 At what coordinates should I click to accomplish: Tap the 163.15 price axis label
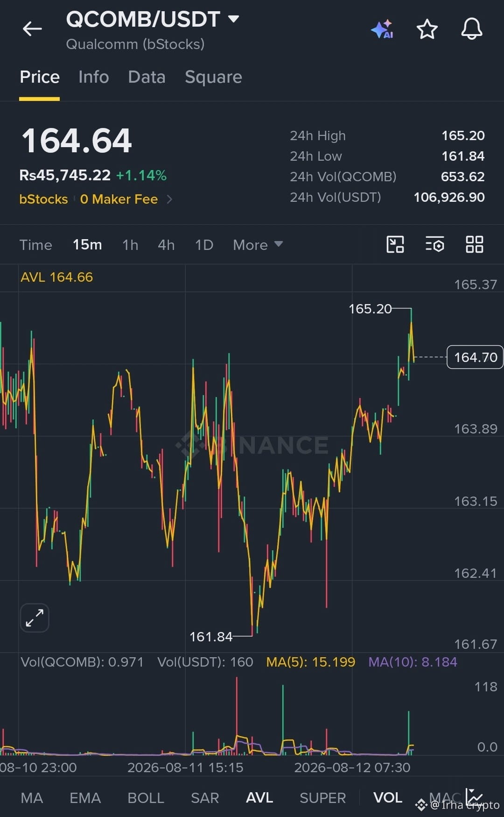coord(476,501)
